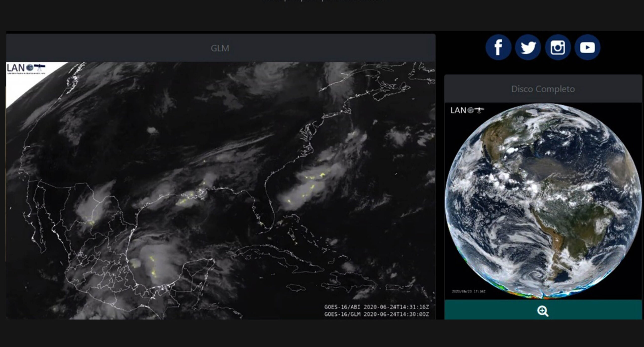The image size is (644, 347).
Task: Open the Facebook social media icon
Action: click(498, 47)
